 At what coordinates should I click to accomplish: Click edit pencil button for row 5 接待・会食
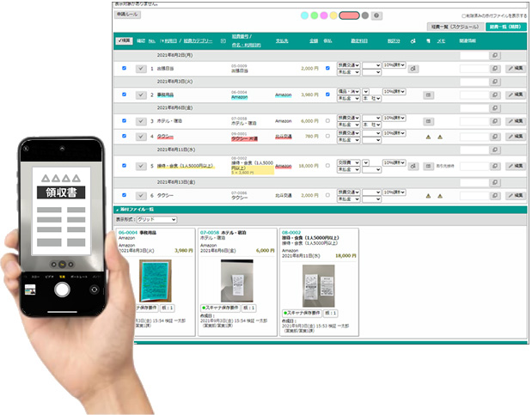[516, 164]
